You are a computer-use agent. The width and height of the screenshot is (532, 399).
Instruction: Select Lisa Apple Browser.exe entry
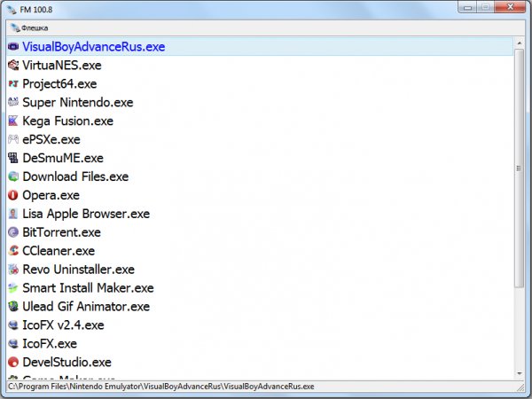[x=260, y=214]
